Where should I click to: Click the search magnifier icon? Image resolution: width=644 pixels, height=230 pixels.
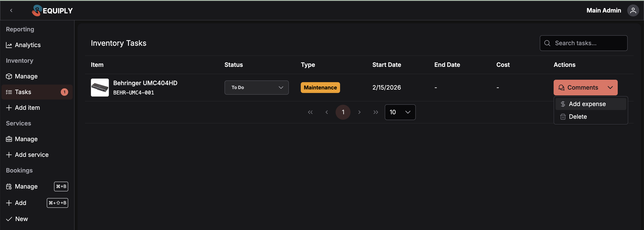(x=547, y=43)
